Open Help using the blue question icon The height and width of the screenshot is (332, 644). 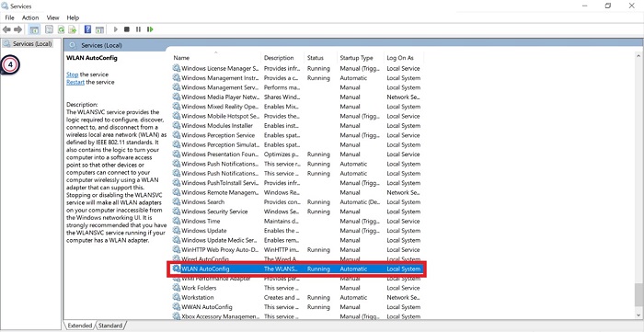[87, 29]
